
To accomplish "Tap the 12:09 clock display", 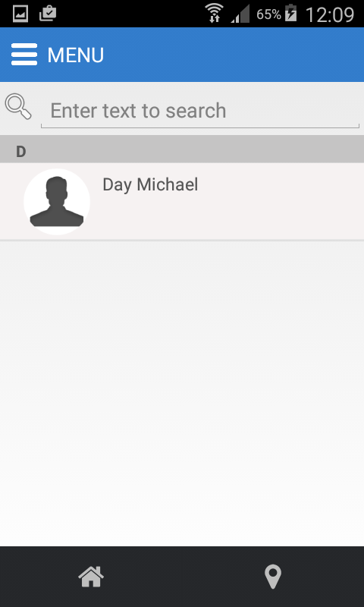I will [330, 14].
